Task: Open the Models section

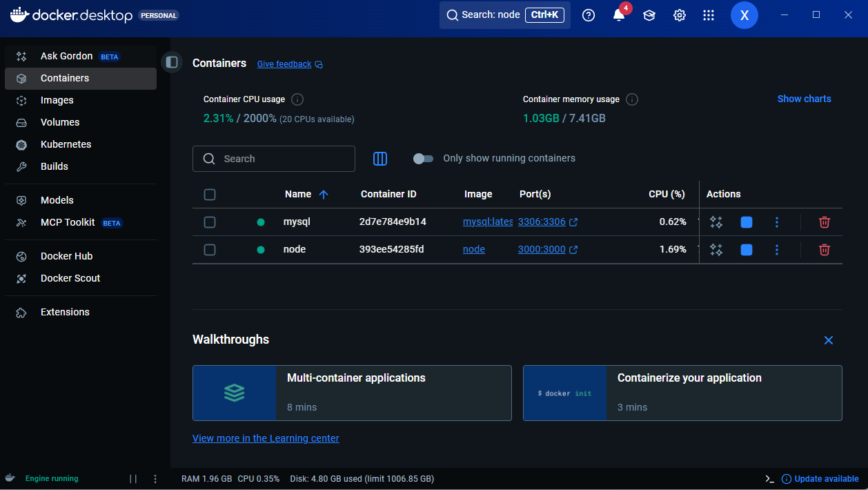Action: coord(81,200)
